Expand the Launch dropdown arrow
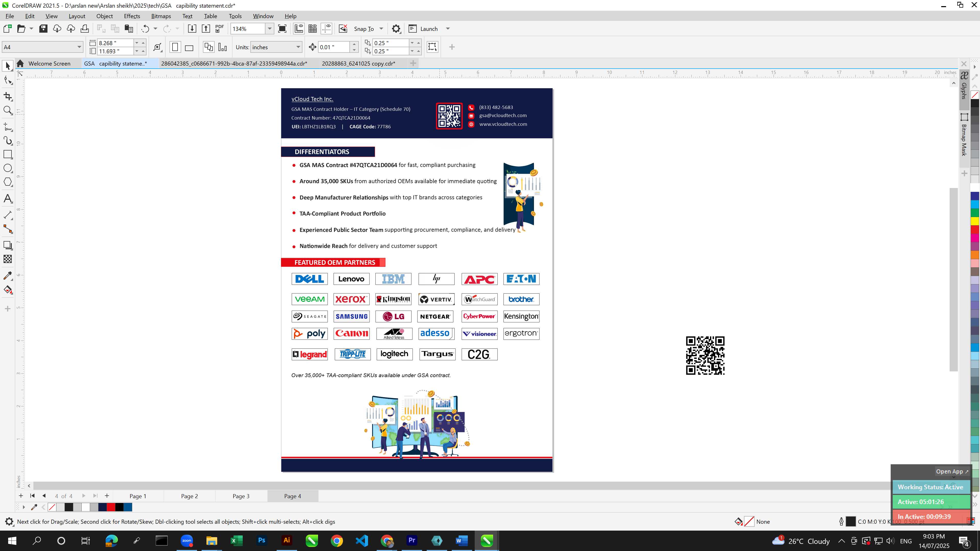The image size is (980, 551). [448, 29]
